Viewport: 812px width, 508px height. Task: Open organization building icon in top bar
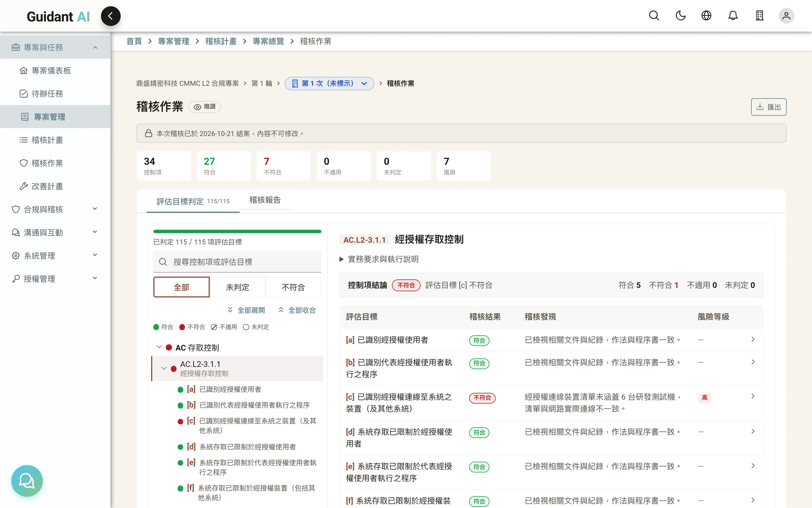[x=759, y=16]
